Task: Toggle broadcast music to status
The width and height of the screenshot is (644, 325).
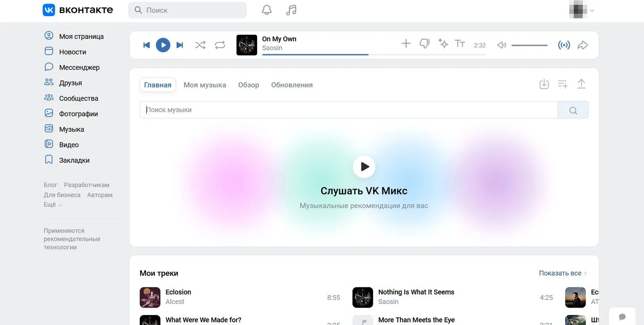Action: click(564, 45)
